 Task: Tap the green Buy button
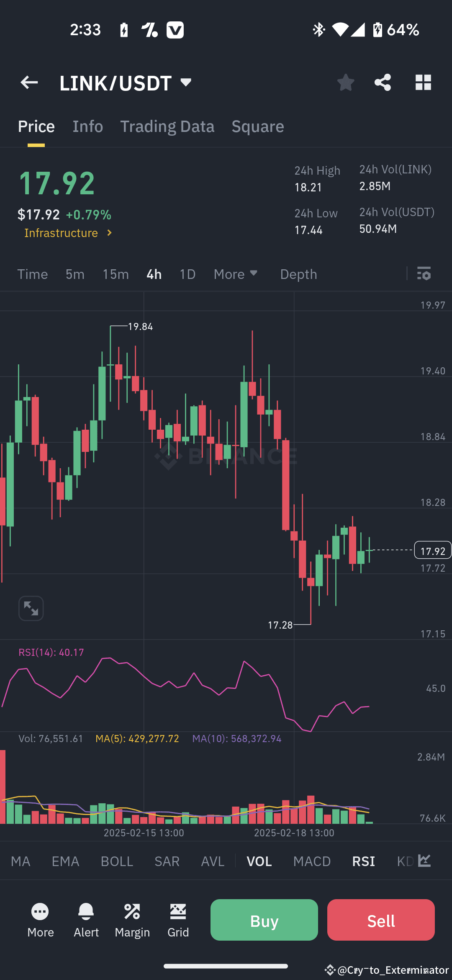pyautogui.click(x=264, y=920)
